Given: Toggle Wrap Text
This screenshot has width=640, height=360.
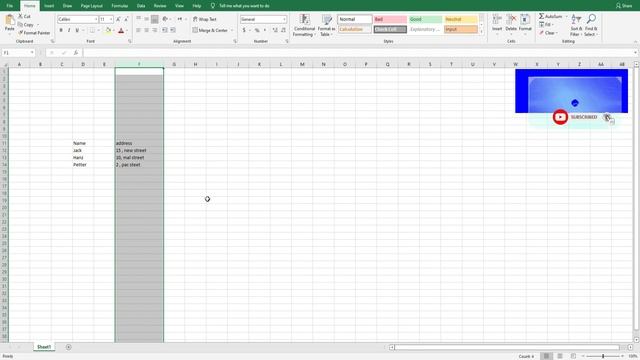Looking at the screenshot, I should pos(204,19).
